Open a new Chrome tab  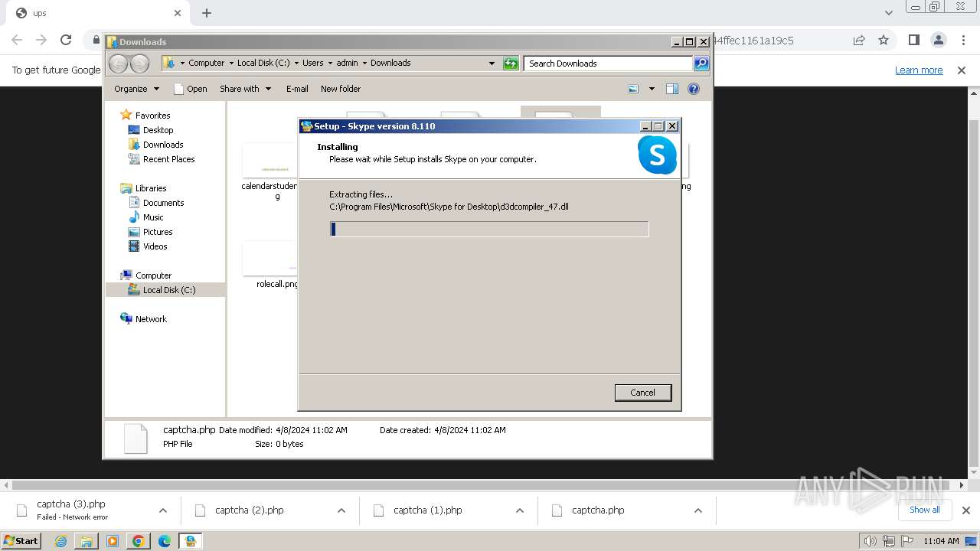[207, 13]
